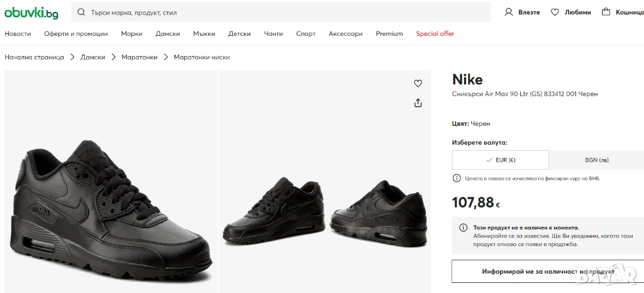
Task: Open the Дамски menu category
Action: pyautogui.click(x=168, y=34)
